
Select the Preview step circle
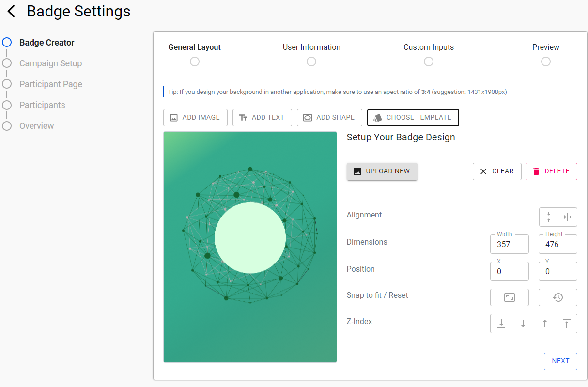545,61
